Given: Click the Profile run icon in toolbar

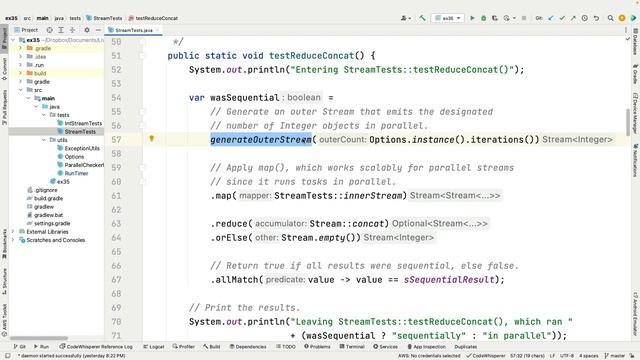Looking at the screenshot, I should click(x=507, y=18).
